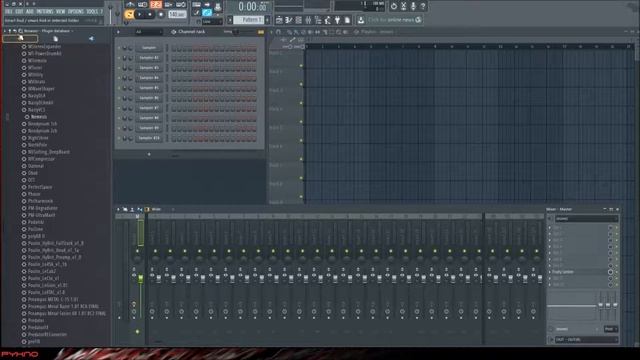Select Podolski in the plugin list
The width and height of the screenshot is (640, 360).
pyautogui.click(x=36, y=222)
